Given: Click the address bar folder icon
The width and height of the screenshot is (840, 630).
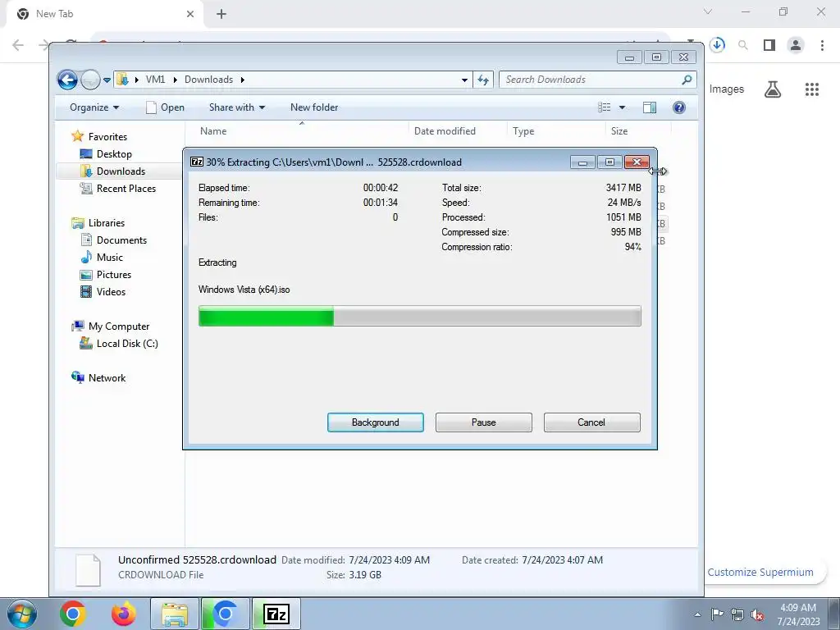Looking at the screenshot, I should coord(123,80).
